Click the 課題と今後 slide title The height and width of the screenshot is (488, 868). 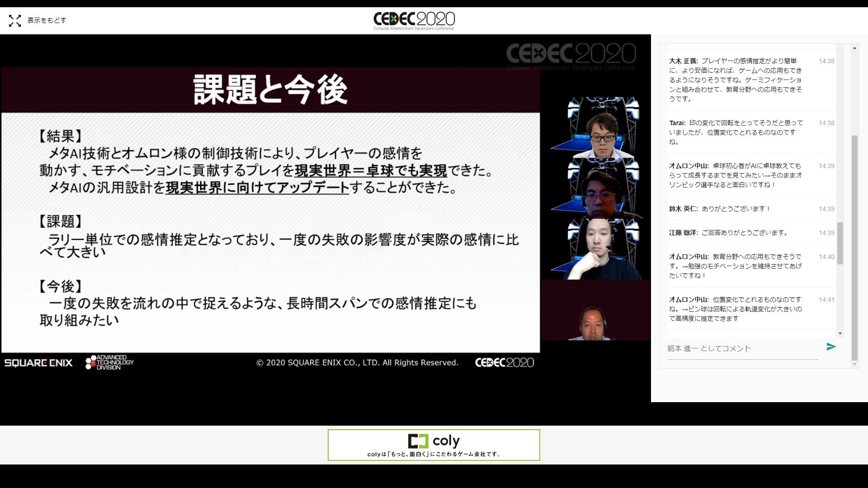[270, 89]
